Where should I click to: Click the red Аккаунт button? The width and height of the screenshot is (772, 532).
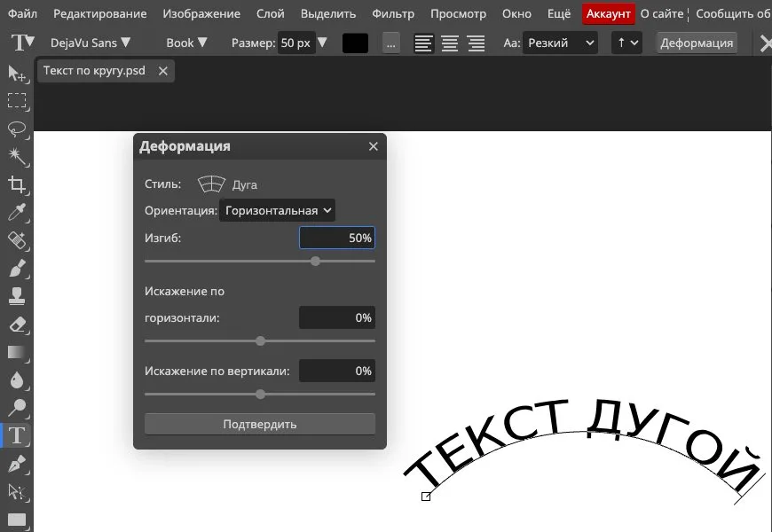tap(609, 14)
